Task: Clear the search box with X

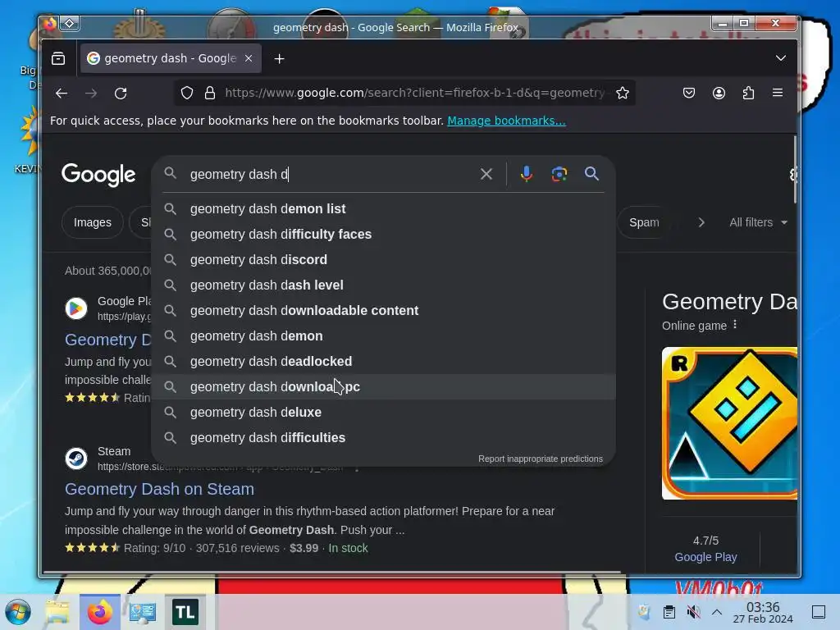Action: click(x=486, y=174)
